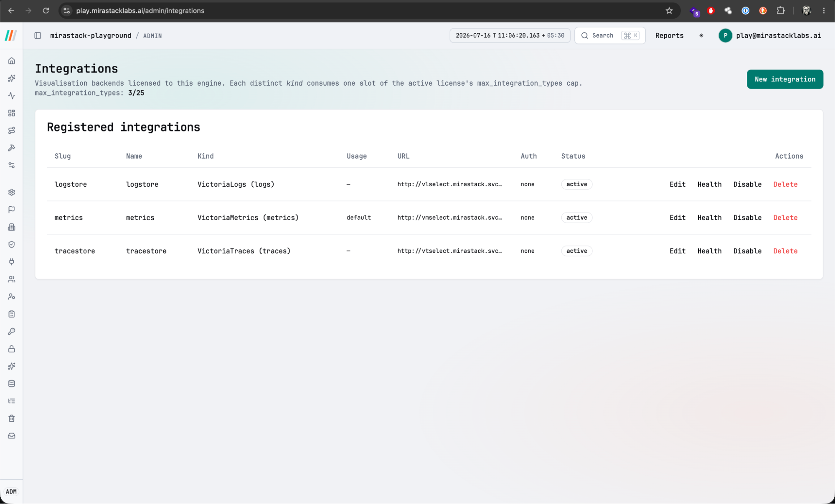Reload the browser page
The height and width of the screenshot is (504, 835).
[x=46, y=11]
